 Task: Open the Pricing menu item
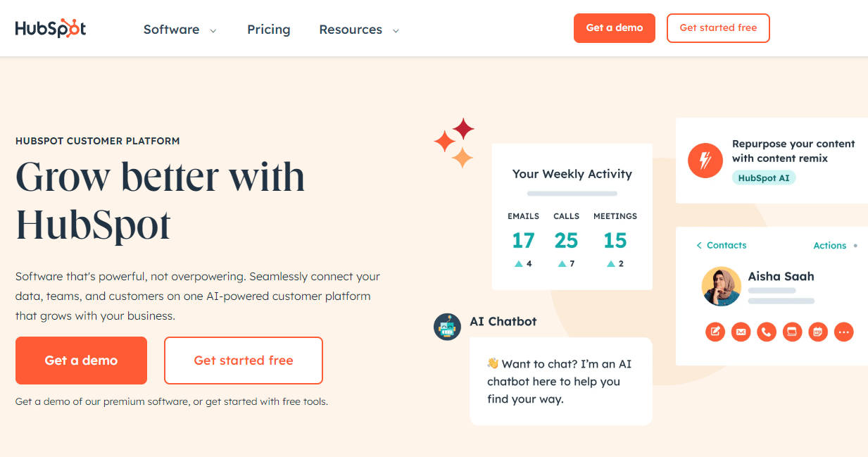coord(268,30)
